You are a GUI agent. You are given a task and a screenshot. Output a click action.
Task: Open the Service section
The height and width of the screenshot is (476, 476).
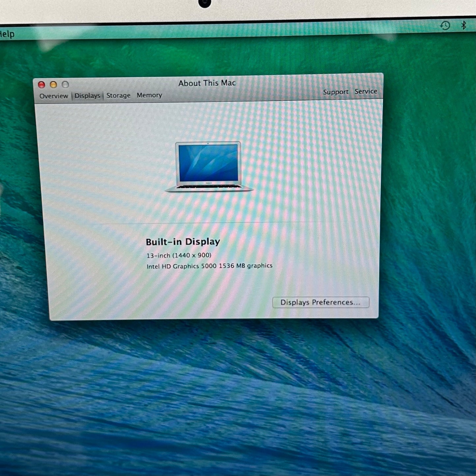tap(366, 92)
